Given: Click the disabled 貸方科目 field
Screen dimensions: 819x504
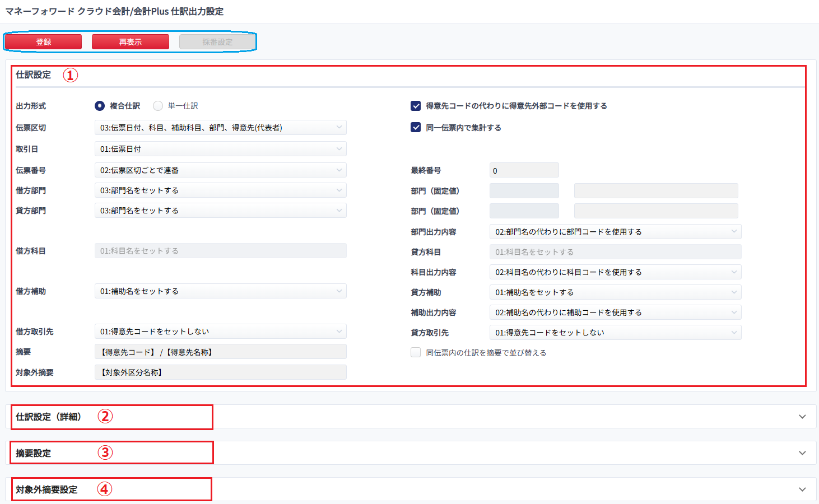Looking at the screenshot, I should 615,252.
